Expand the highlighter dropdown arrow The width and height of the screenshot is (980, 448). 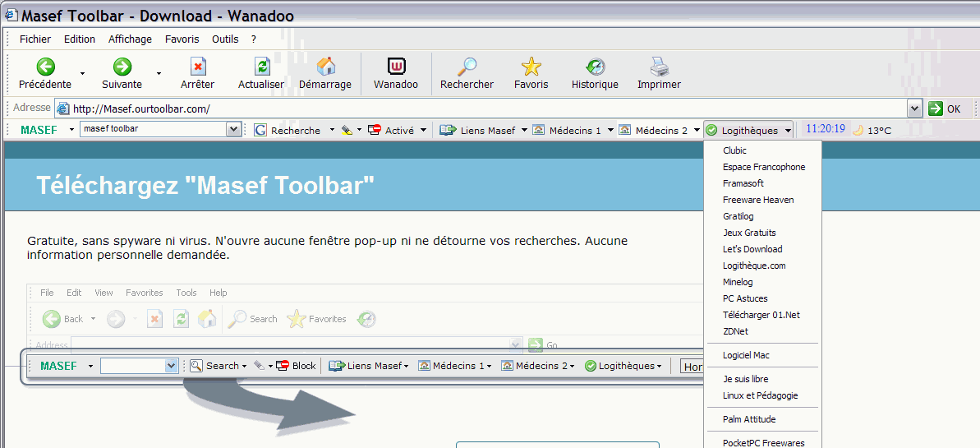pos(359,131)
